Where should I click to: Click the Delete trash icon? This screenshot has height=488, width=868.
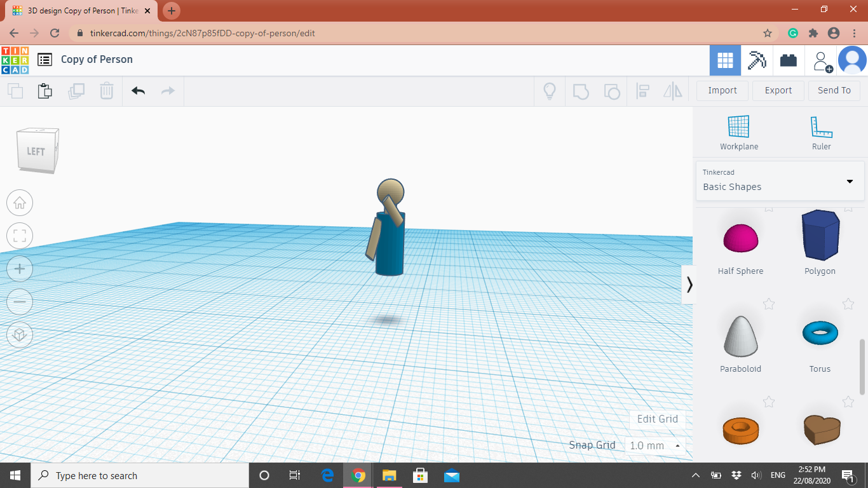(x=106, y=91)
